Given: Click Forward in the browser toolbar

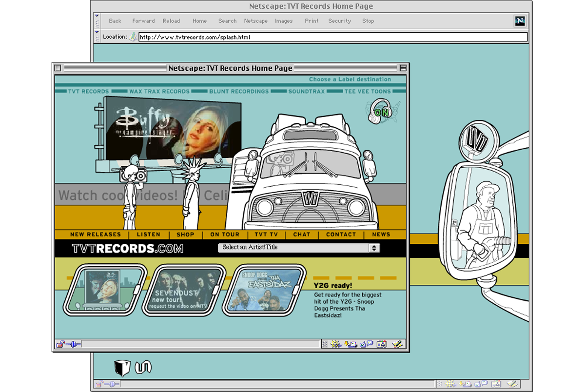Looking at the screenshot, I should (143, 21).
